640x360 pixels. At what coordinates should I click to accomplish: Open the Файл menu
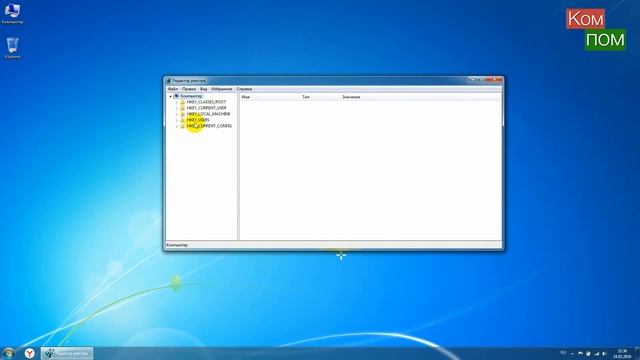[173, 89]
